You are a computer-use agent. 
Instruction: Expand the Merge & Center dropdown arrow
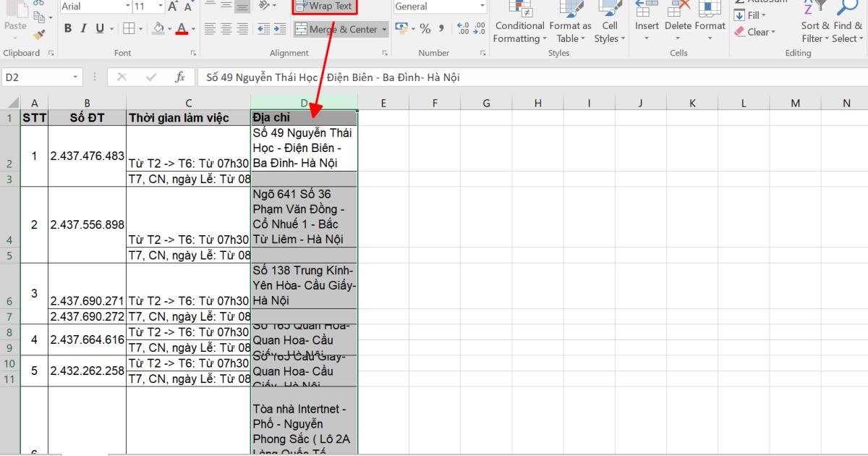[384, 29]
